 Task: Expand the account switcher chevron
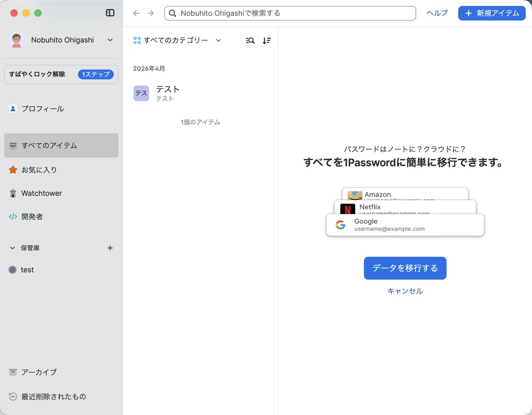click(x=110, y=40)
